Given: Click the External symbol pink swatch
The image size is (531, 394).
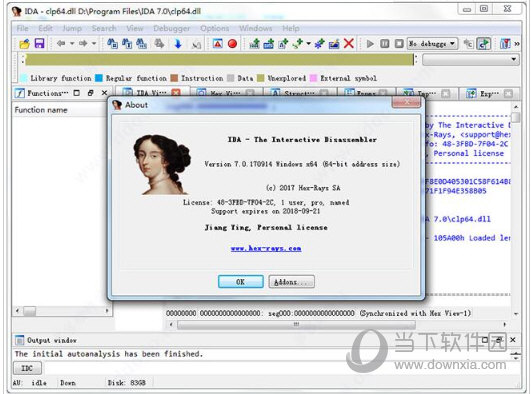Looking at the screenshot, I should (x=314, y=78).
